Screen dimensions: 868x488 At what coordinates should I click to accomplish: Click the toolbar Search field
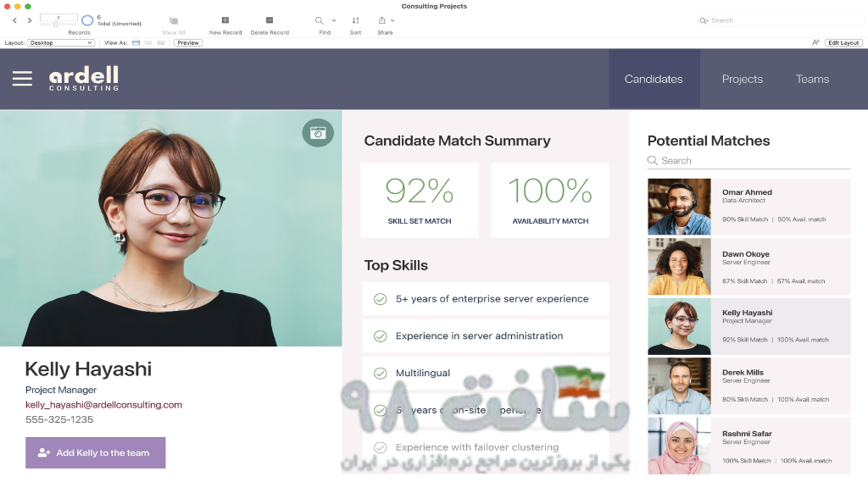click(x=781, y=20)
